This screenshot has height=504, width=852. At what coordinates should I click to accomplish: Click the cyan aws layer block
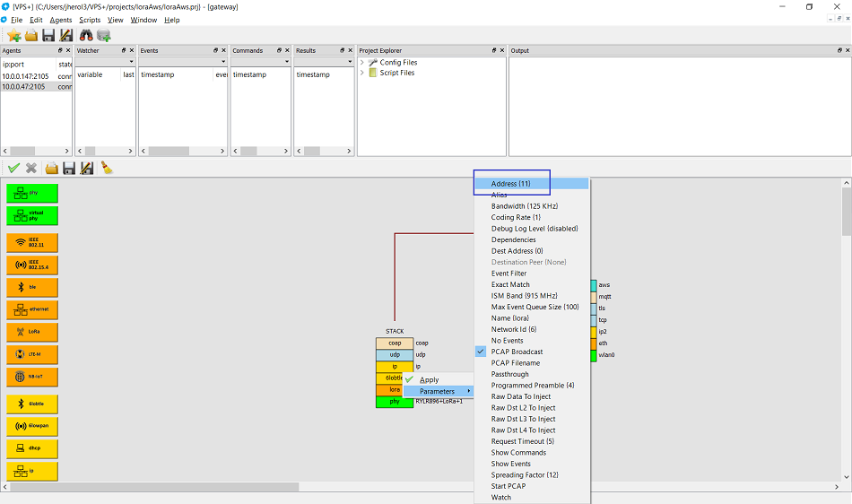(x=593, y=285)
